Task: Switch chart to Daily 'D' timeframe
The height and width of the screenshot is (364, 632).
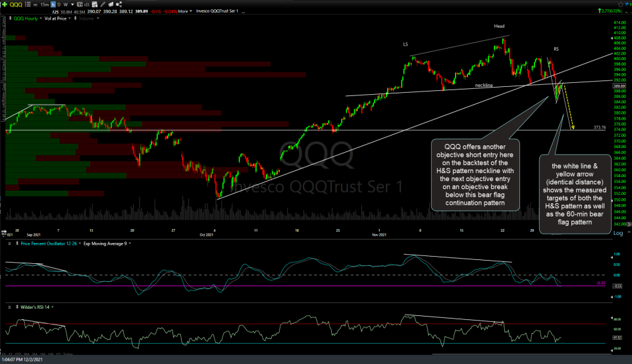Action: [x=59, y=5]
